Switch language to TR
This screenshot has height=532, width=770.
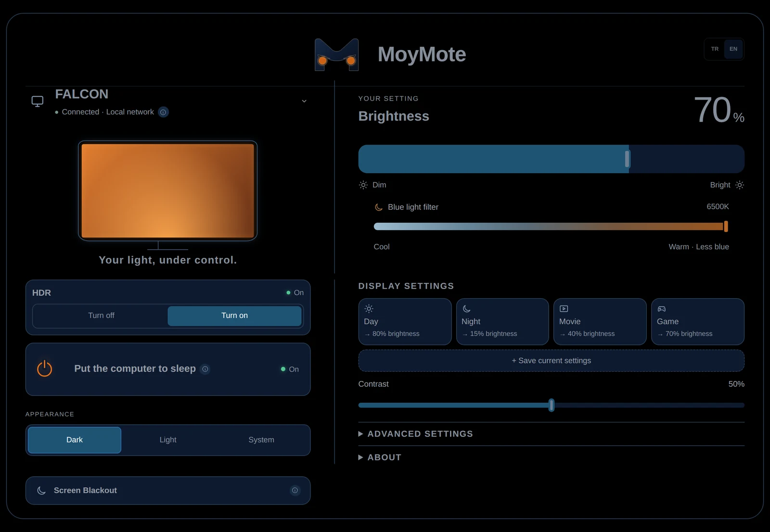point(715,49)
